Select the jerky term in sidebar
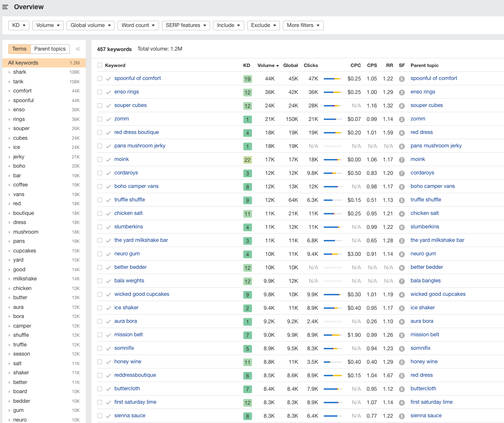The height and width of the screenshot is (423, 504). tap(19, 157)
